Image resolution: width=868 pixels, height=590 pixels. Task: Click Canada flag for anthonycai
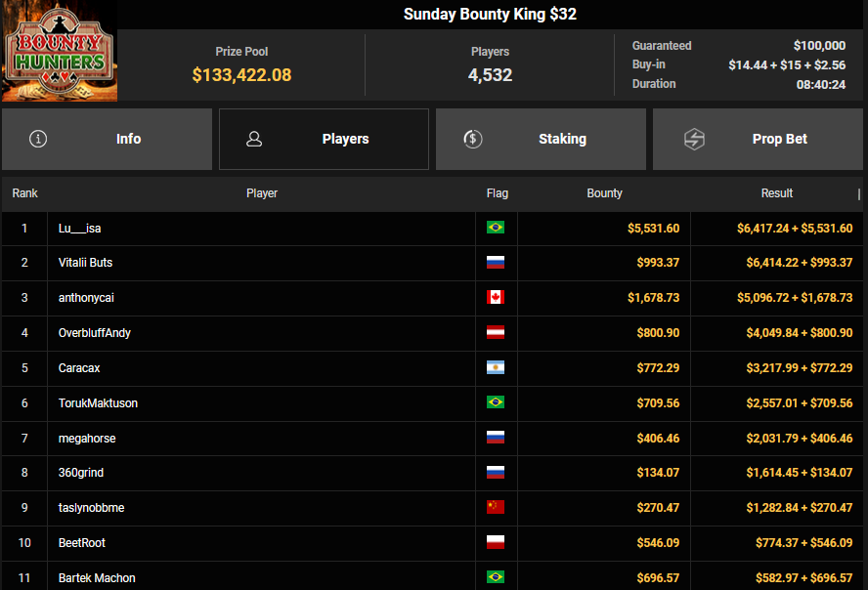point(496,298)
